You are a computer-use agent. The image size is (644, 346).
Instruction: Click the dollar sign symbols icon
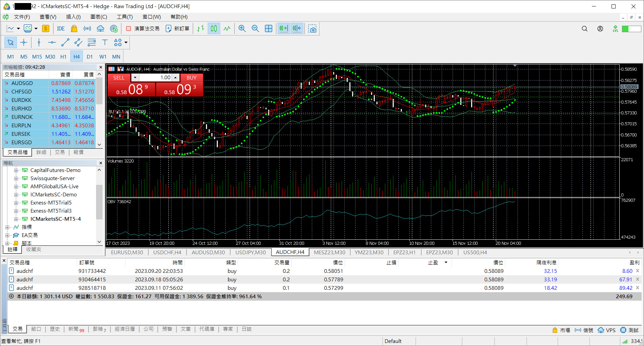coord(46,29)
